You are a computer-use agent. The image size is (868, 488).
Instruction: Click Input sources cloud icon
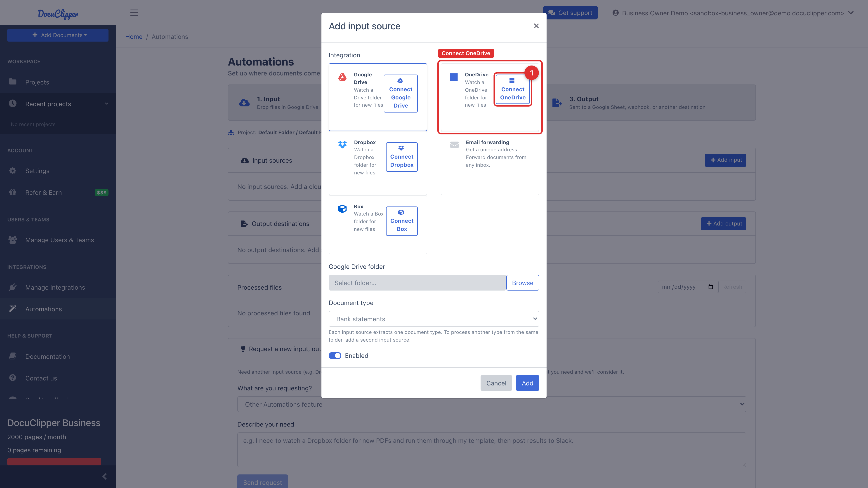click(x=245, y=161)
